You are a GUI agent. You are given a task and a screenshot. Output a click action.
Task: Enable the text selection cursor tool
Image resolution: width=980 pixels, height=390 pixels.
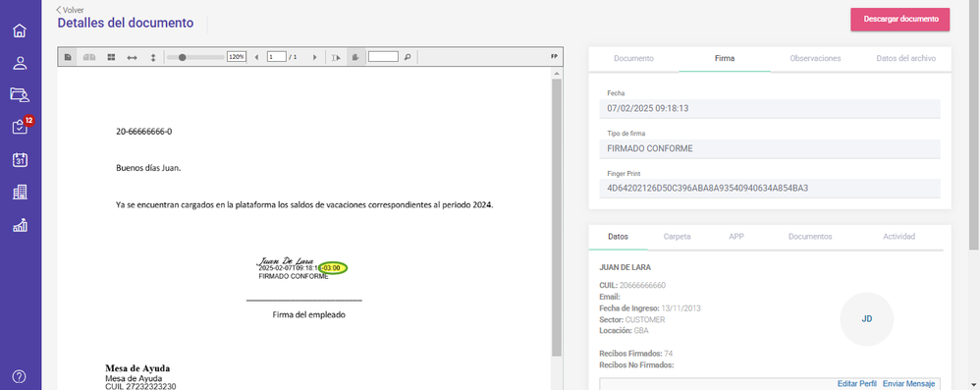[x=336, y=57]
